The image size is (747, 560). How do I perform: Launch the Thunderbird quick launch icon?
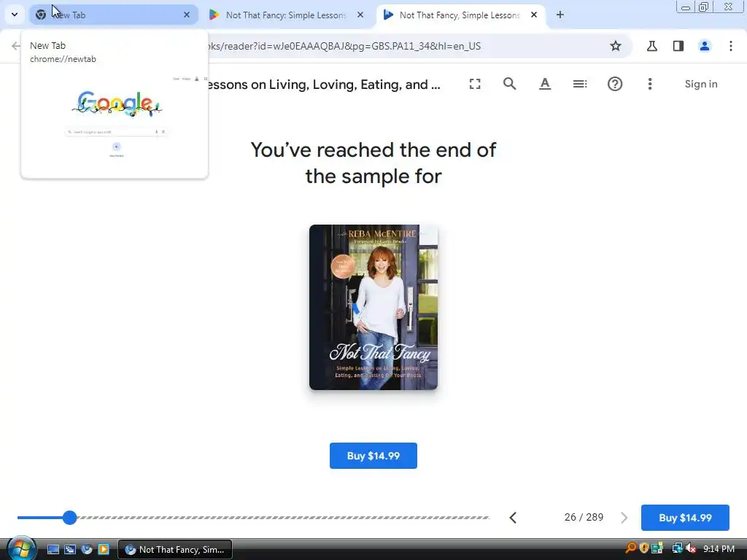[87, 550]
